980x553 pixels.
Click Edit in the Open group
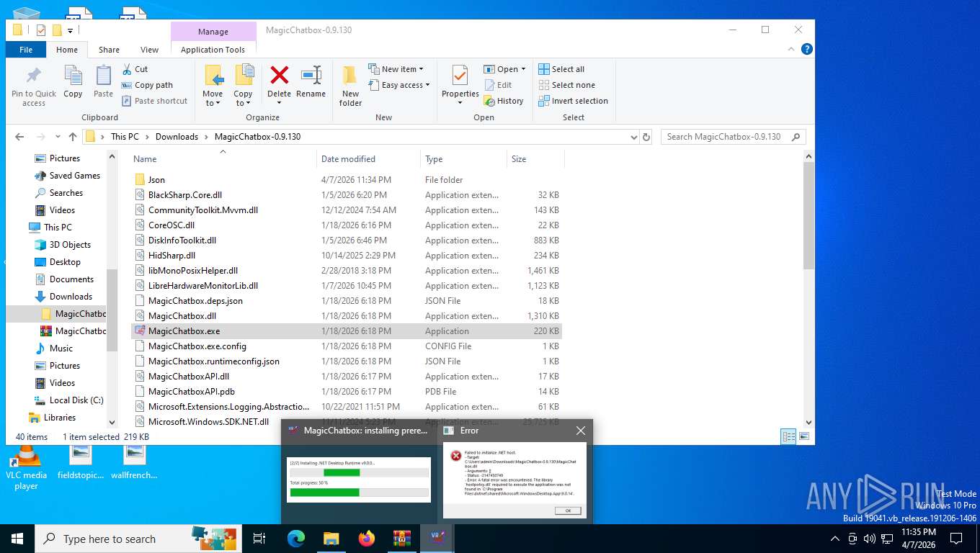[x=498, y=85]
